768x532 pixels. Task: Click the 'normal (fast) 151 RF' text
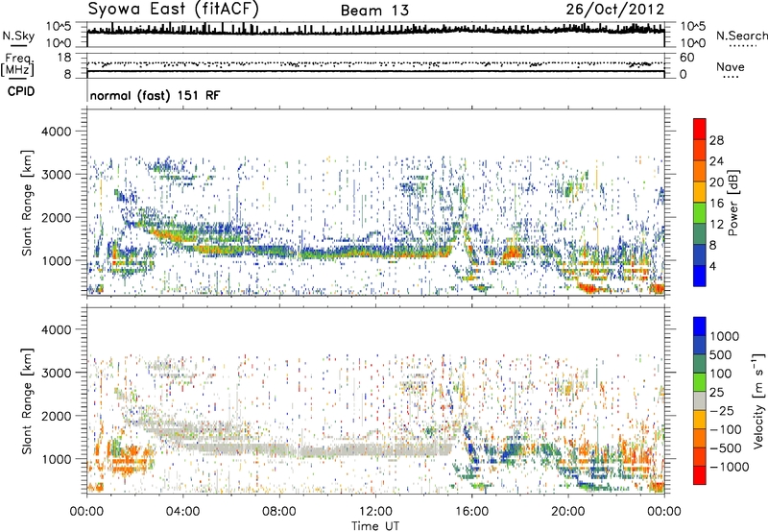point(155,95)
